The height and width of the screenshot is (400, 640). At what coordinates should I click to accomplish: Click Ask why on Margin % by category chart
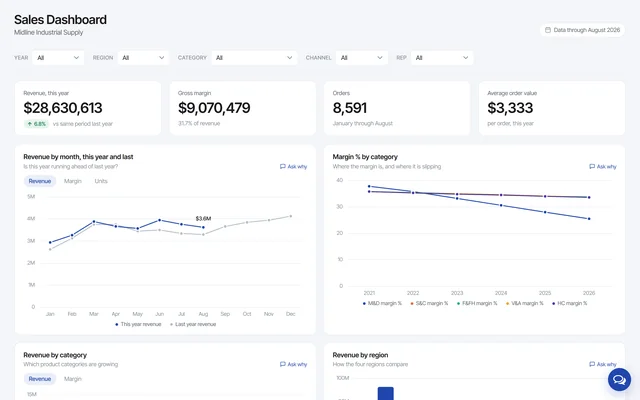pyautogui.click(x=603, y=167)
